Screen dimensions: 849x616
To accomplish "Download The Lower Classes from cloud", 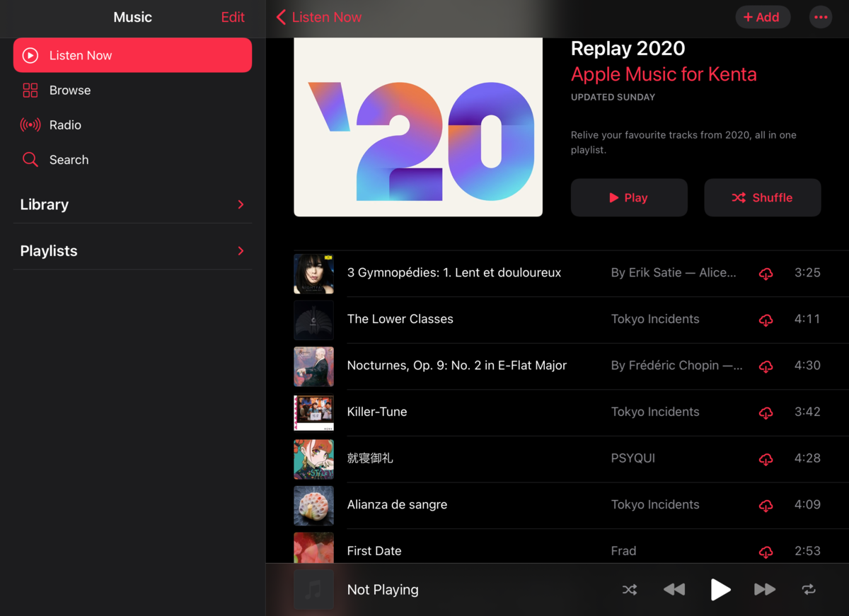I will tap(766, 320).
